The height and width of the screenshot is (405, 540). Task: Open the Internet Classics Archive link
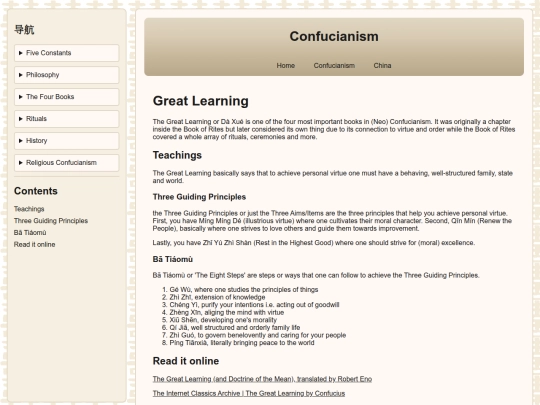coord(249,393)
